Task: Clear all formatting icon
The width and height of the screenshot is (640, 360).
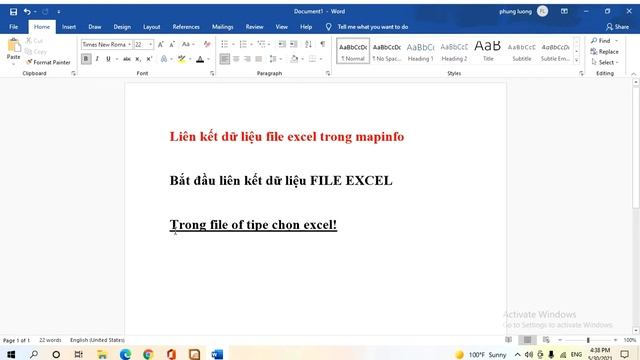Action: tap(207, 44)
